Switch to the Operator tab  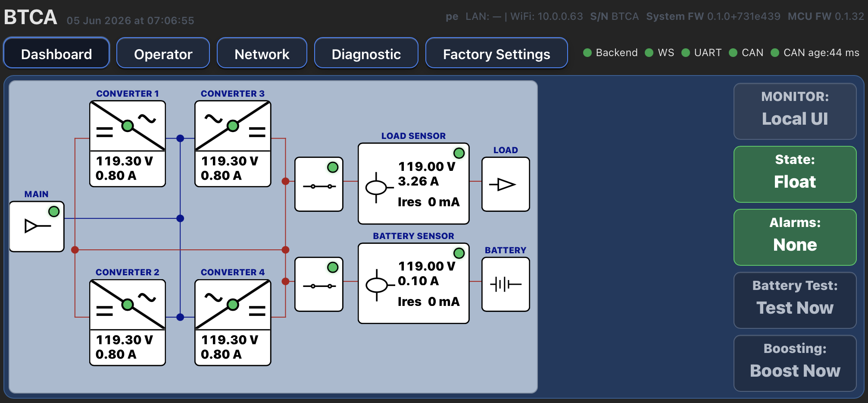pos(163,53)
